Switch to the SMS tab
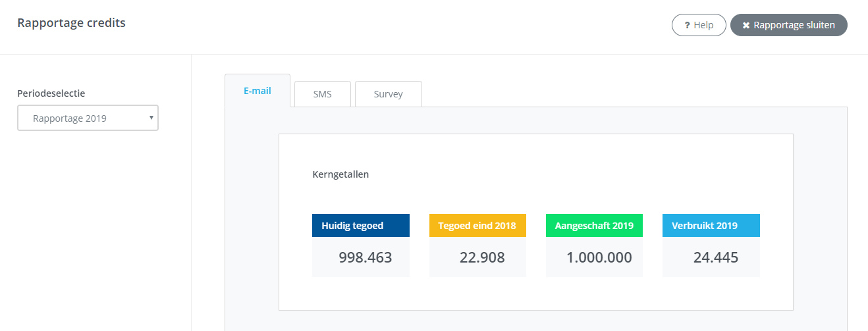The height and width of the screenshot is (331, 868). pos(322,94)
